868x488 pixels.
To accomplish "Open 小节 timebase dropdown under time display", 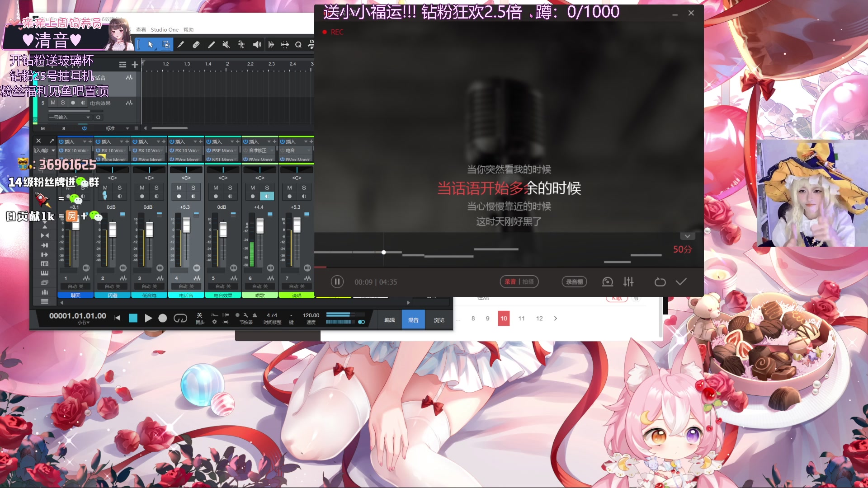I will click(x=83, y=323).
